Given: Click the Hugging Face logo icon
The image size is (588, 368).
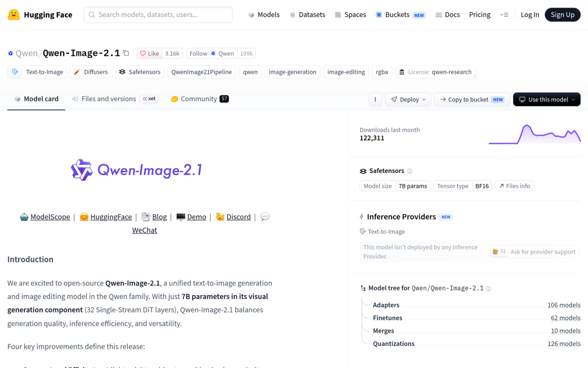Looking at the screenshot, I should click(x=14, y=15).
